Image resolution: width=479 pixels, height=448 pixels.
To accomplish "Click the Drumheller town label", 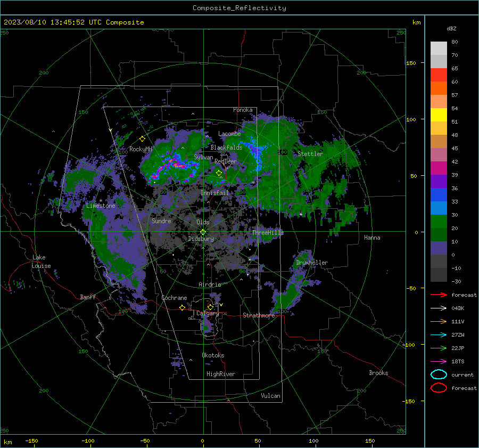I will 311,263.
